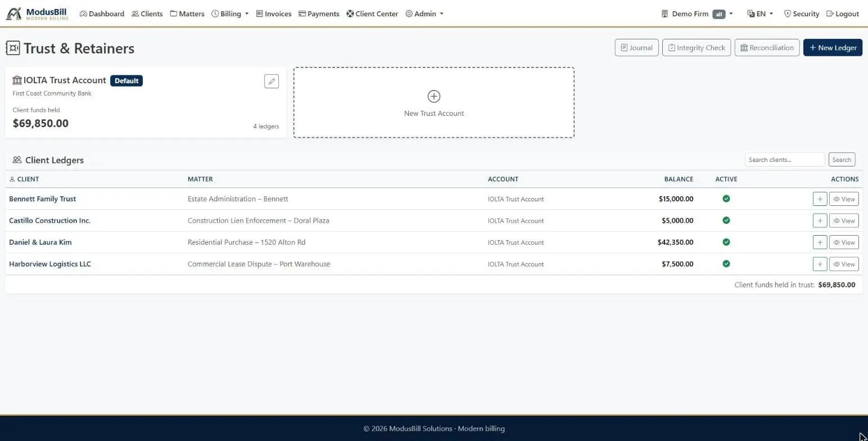Open the Demo Firm selector
868x441 pixels.
click(x=697, y=13)
